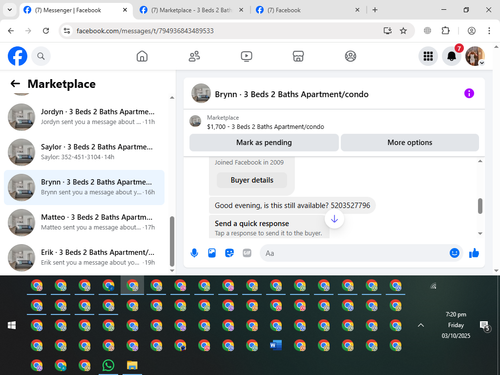Bookmark this page with the star
This screenshot has width=500, height=375.
(403, 31)
